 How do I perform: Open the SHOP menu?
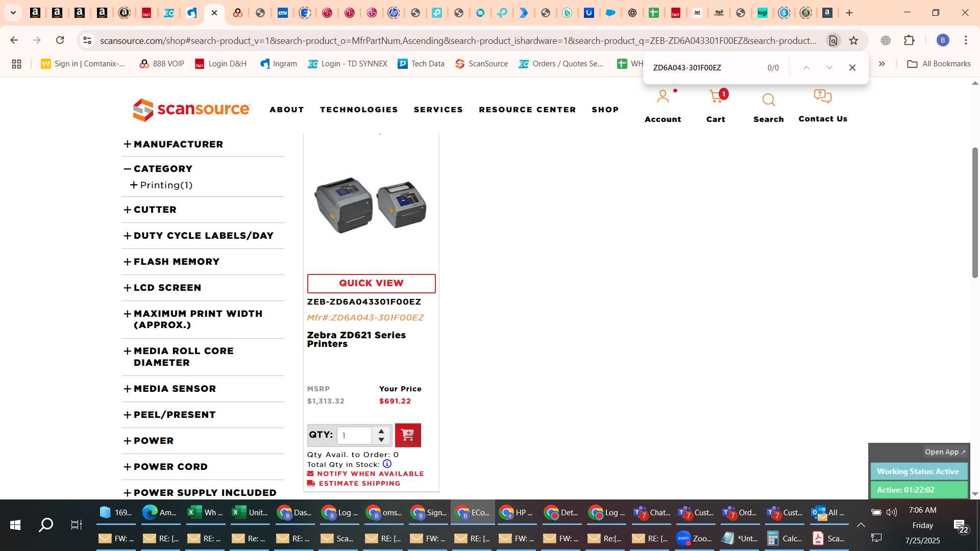tap(605, 110)
